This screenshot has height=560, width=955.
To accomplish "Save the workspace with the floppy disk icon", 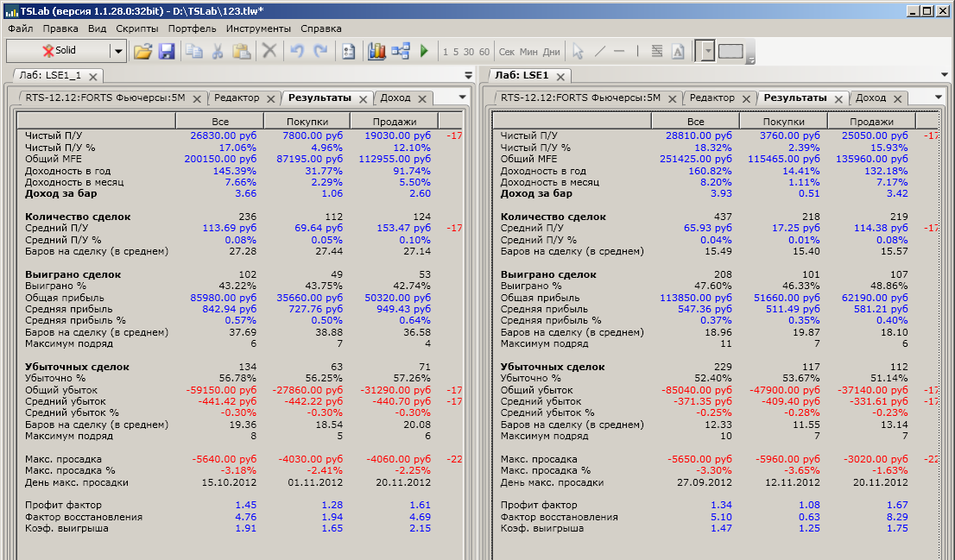I will pos(167,52).
